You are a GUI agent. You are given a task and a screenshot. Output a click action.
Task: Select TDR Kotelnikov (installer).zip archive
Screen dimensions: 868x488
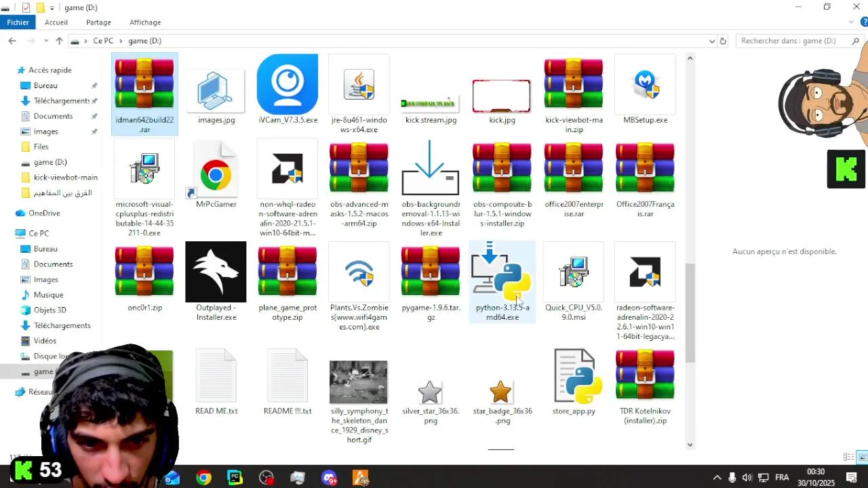point(645,386)
